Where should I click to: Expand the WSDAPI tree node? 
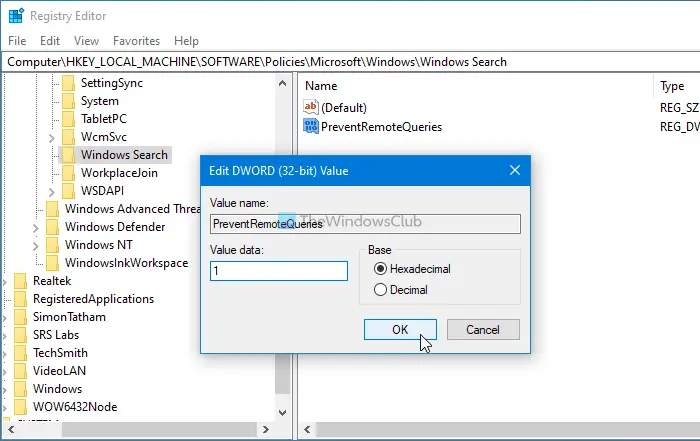[x=52, y=192]
